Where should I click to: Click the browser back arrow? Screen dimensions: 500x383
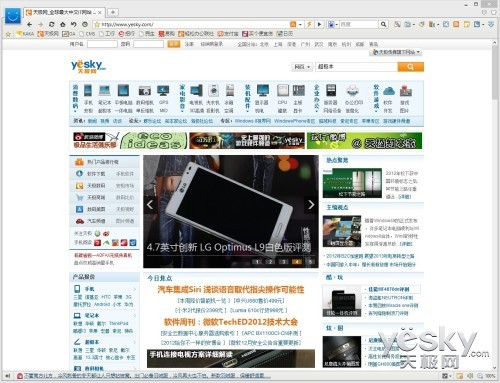coord(29,24)
